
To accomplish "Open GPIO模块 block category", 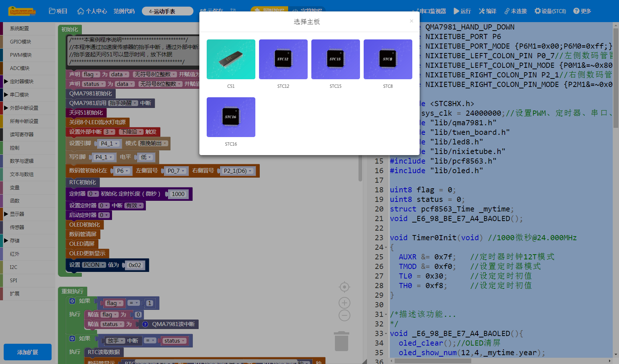I will coord(28,42).
